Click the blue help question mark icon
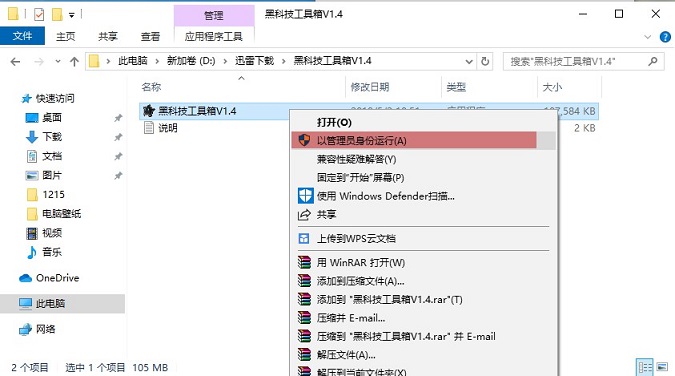This screenshot has height=376, width=675. [665, 37]
